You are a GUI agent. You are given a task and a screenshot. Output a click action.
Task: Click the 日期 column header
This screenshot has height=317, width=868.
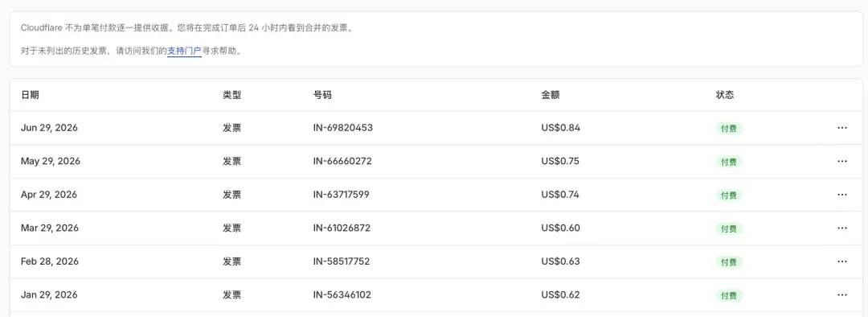click(x=30, y=95)
